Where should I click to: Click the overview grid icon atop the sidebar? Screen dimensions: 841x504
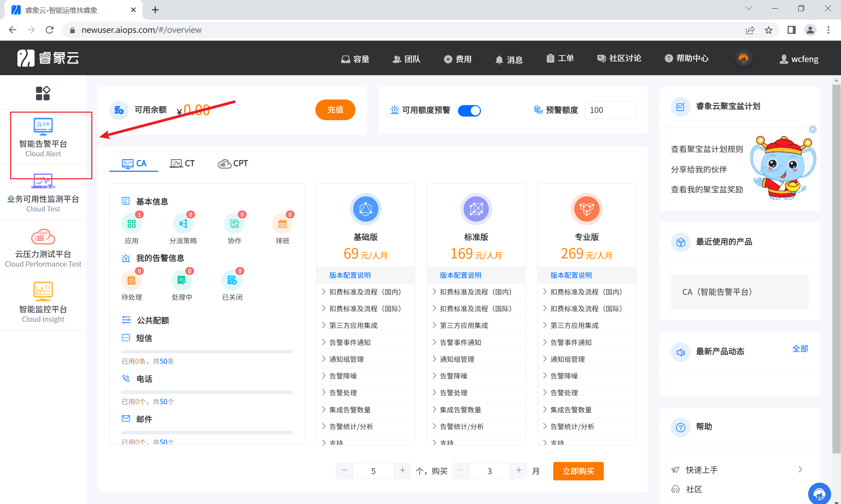click(43, 93)
